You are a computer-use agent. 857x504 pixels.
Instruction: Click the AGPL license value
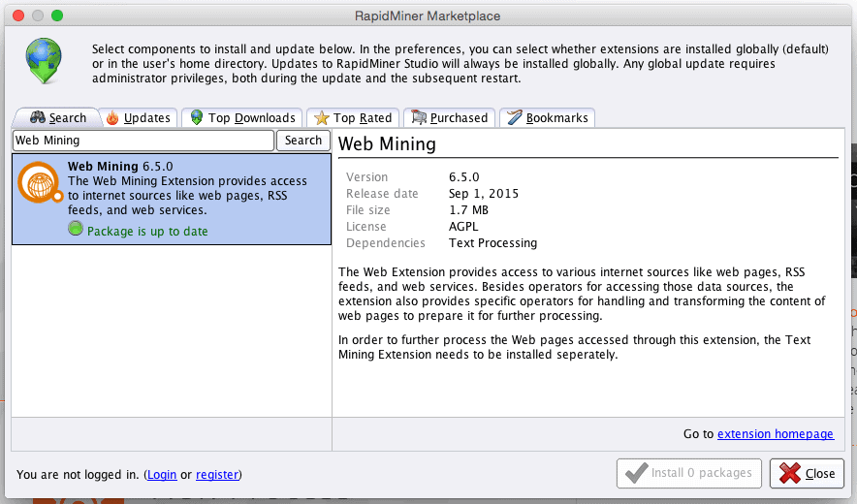coord(463,226)
